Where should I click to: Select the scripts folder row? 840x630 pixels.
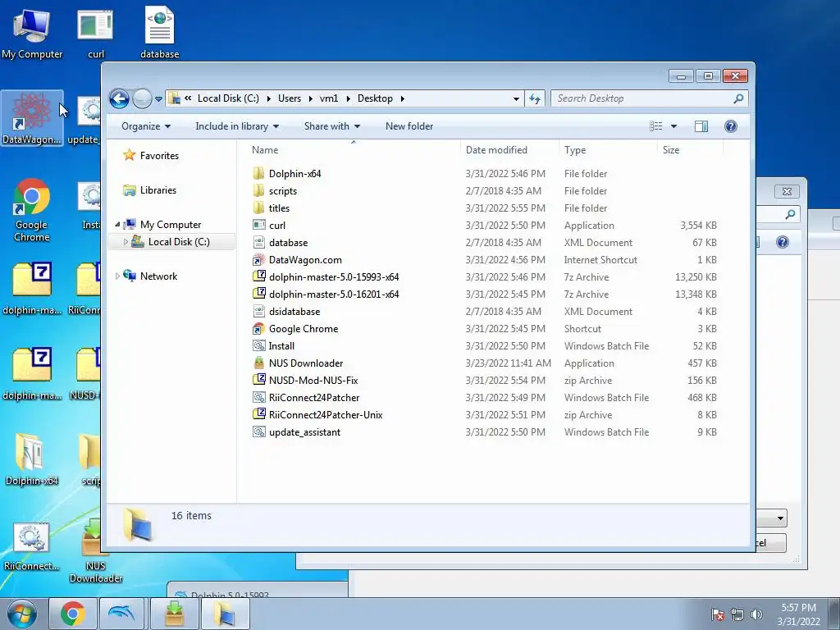485,190
